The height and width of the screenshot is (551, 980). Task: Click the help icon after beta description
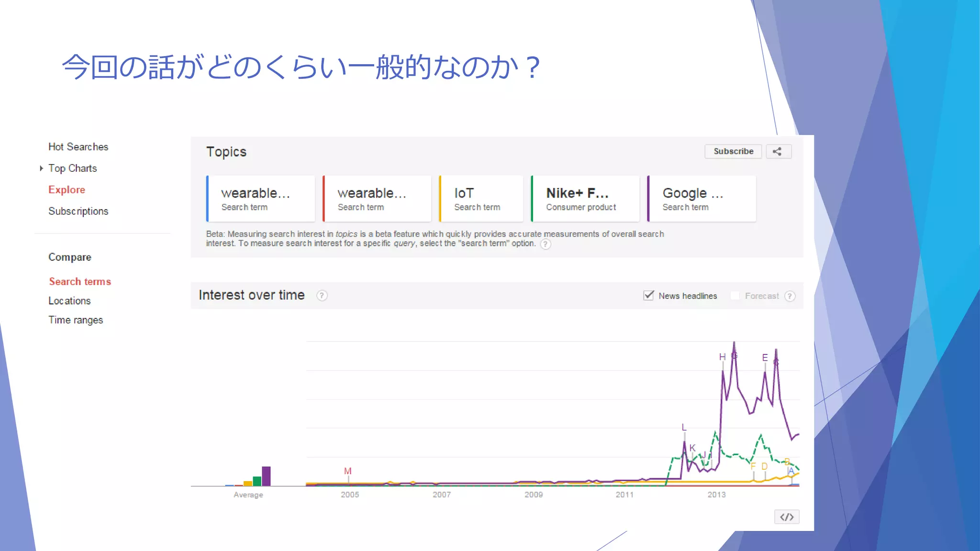546,244
